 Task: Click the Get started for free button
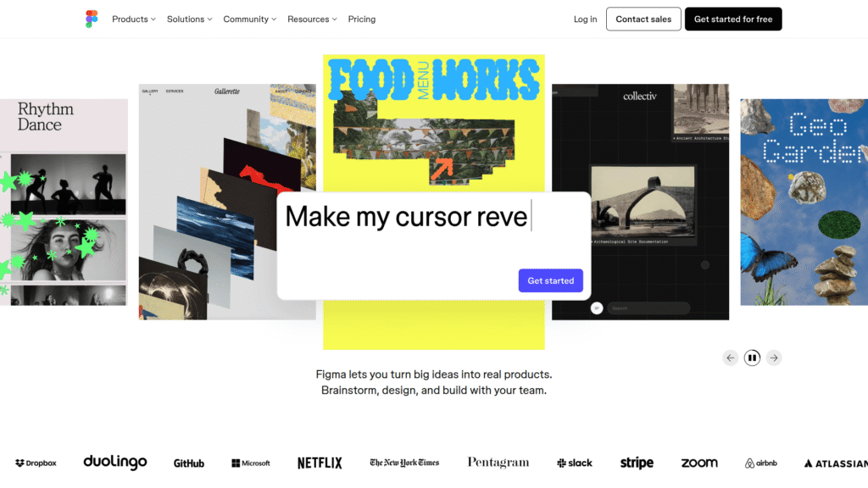pos(732,19)
